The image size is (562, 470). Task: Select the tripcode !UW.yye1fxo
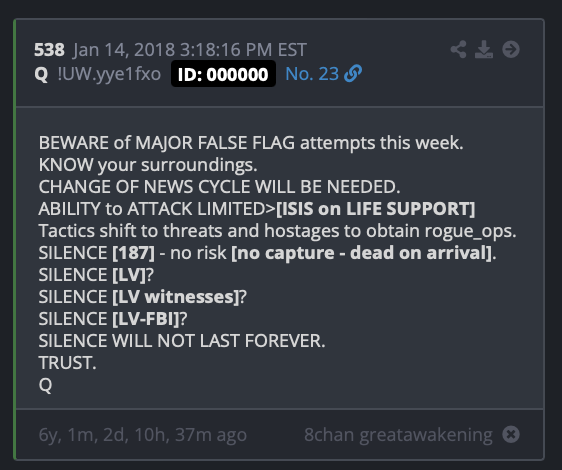(109, 74)
